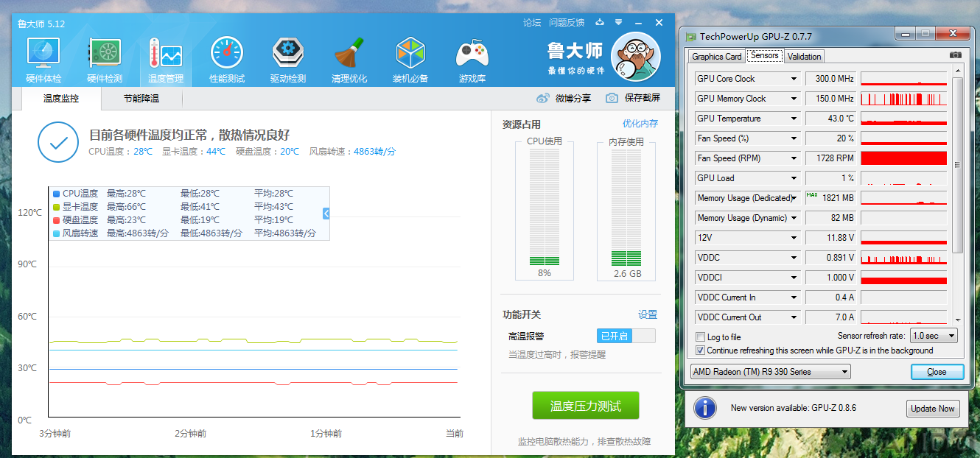Select the 温度管理 thermometer icon
The height and width of the screenshot is (458, 980).
tap(165, 54)
